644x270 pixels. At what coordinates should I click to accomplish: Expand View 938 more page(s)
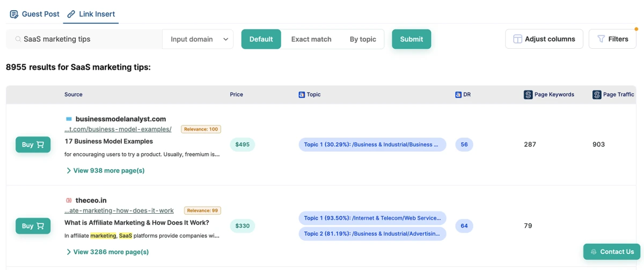point(105,170)
